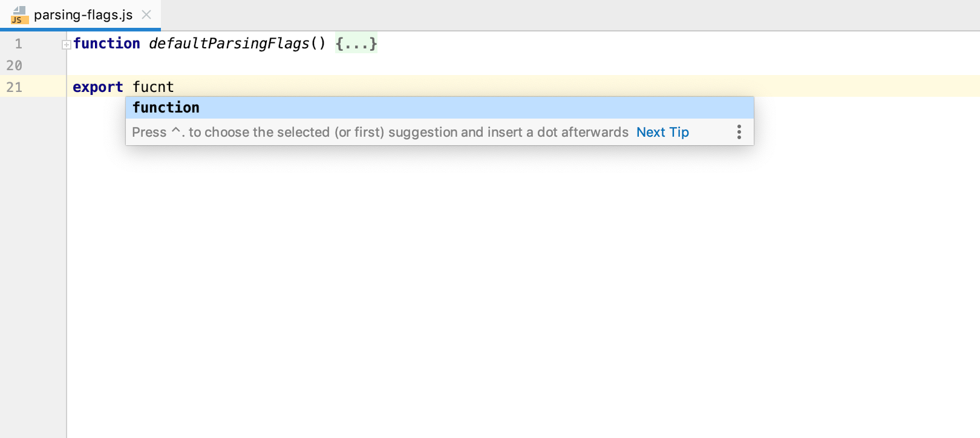The width and height of the screenshot is (980, 438).
Task: Click the empty line 20 in editor
Action: coord(363,65)
